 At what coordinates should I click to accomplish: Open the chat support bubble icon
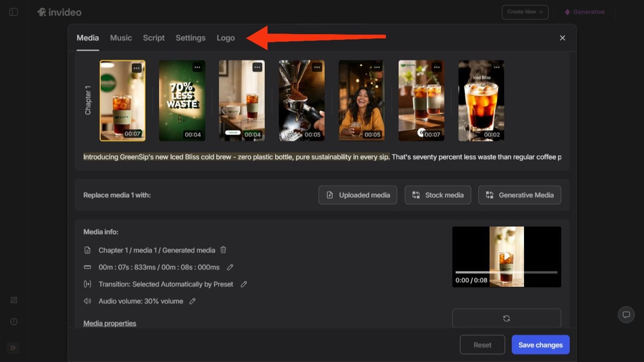coord(626,315)
